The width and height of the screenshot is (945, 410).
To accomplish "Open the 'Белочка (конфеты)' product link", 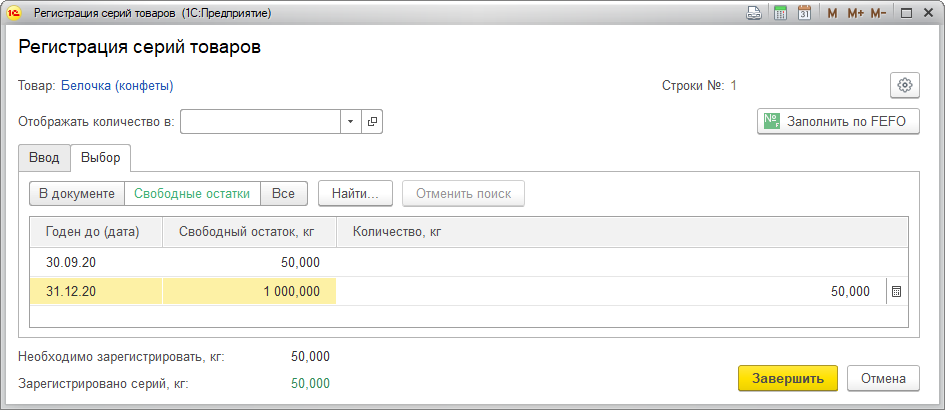I will pos(117,86).
